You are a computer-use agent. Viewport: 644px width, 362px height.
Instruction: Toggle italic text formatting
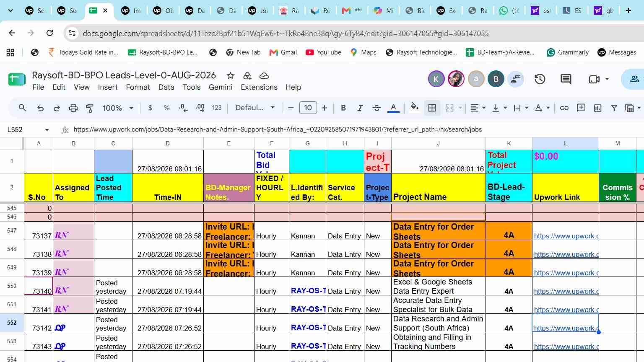pos(360,108)
